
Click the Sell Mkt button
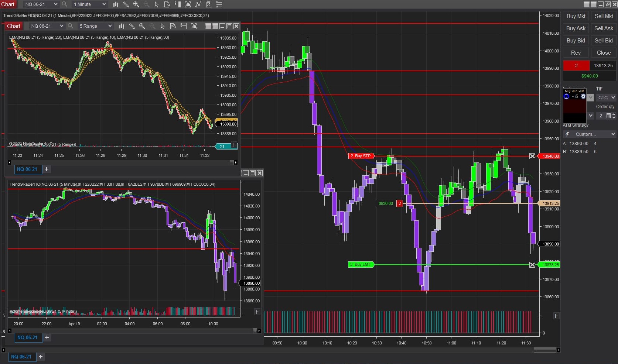[604, 16]
